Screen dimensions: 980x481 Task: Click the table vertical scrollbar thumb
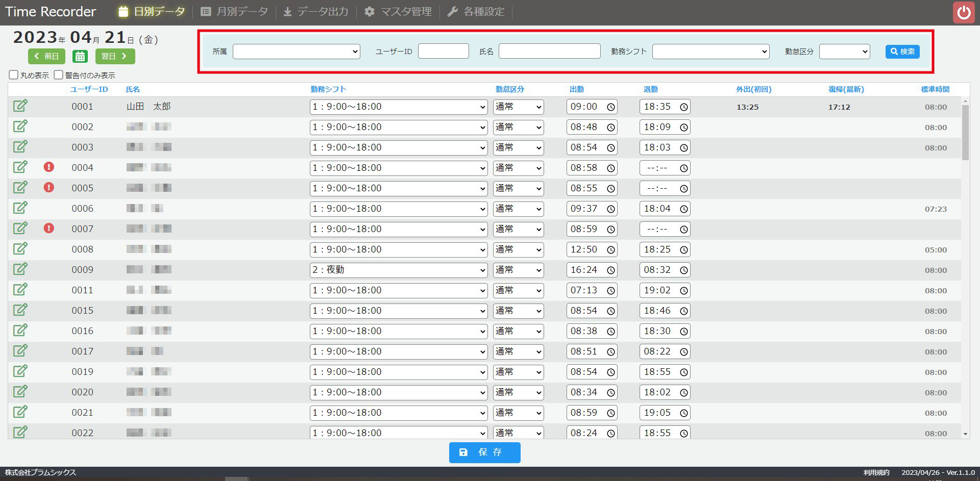point(965,133)
